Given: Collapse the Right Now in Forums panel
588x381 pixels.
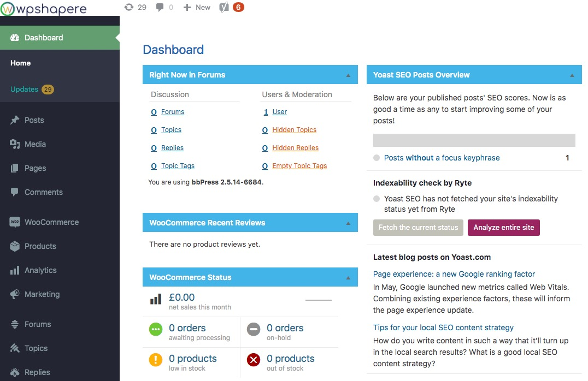Looking at the screenshot, I should (348, 75).
